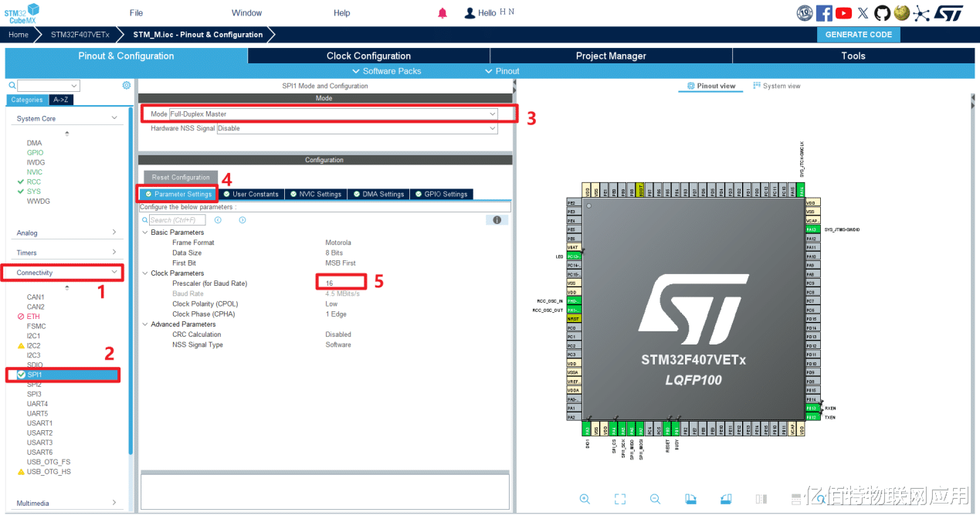This screenshot has width=980, height=519.
Task: Collapse the Connectivity category
Action: click(x=114, y=273)
